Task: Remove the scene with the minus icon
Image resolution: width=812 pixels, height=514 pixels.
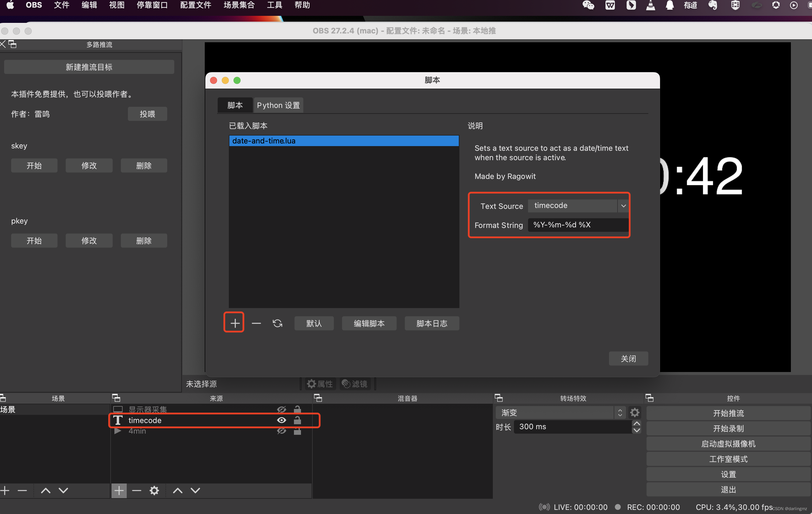Action: pyautogui.click(x=22, y=491)
